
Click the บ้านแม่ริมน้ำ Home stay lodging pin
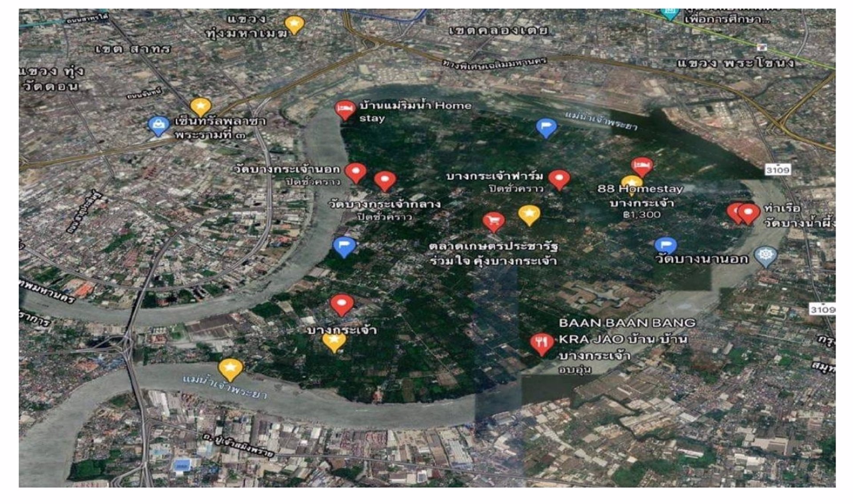pos(345,110)
